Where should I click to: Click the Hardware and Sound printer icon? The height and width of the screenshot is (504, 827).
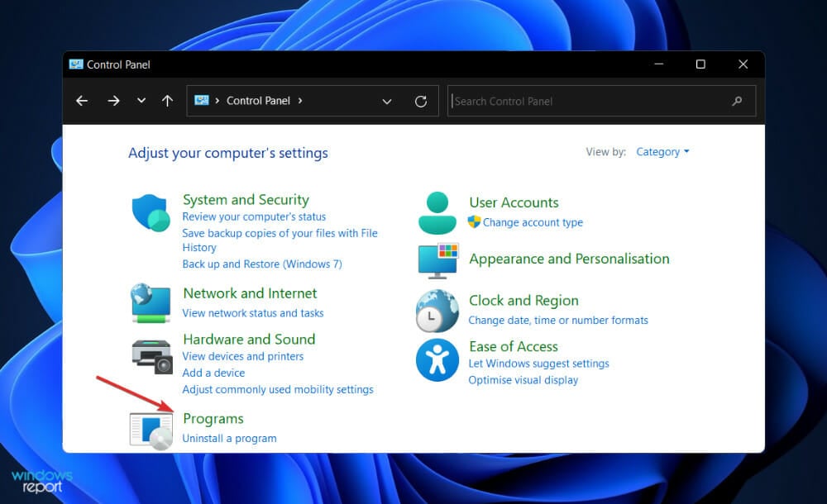(152, 357)
